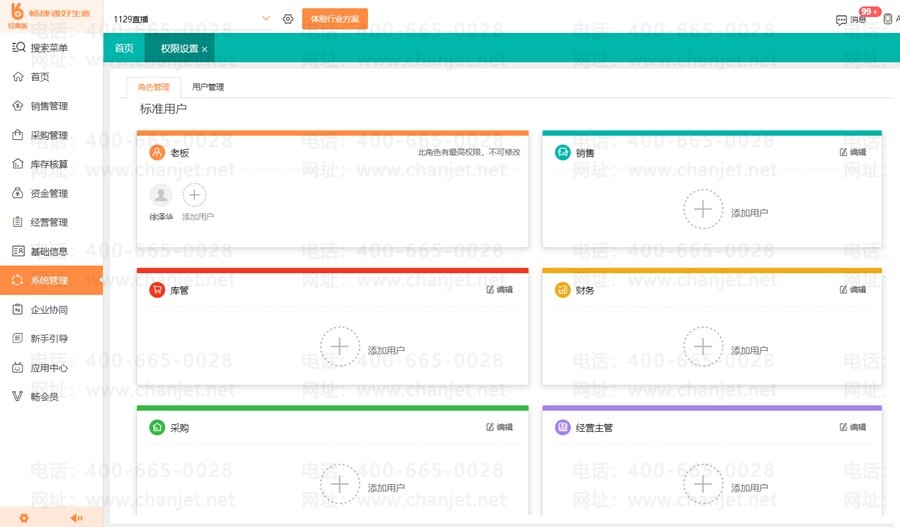
Task: Add user to 销售 role
Action: 703,209
